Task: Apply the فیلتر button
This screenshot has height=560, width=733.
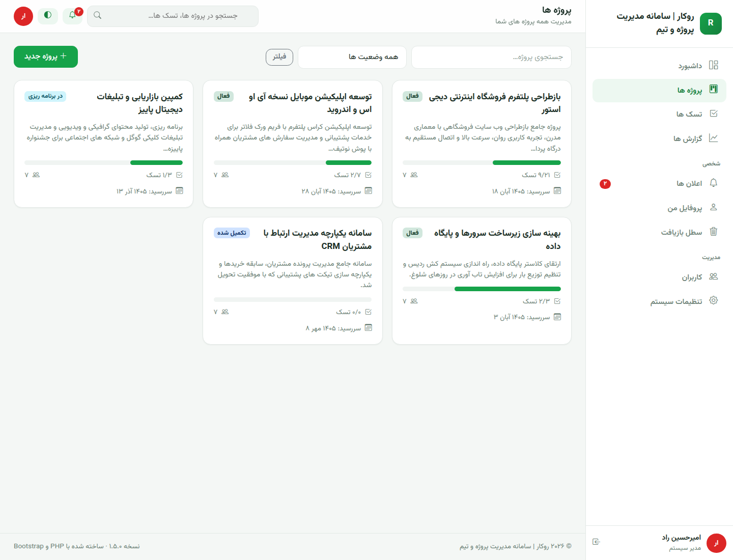Action: pos(279,57)
